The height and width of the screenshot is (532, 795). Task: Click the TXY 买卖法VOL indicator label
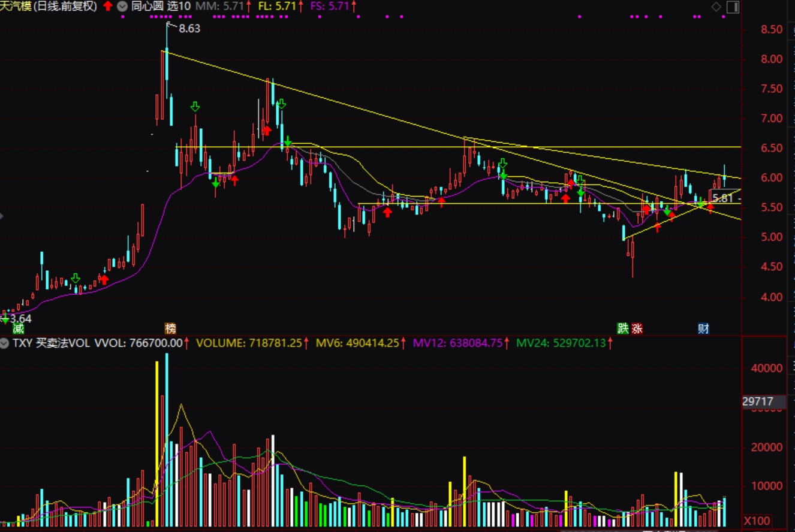tap(51, 343)
